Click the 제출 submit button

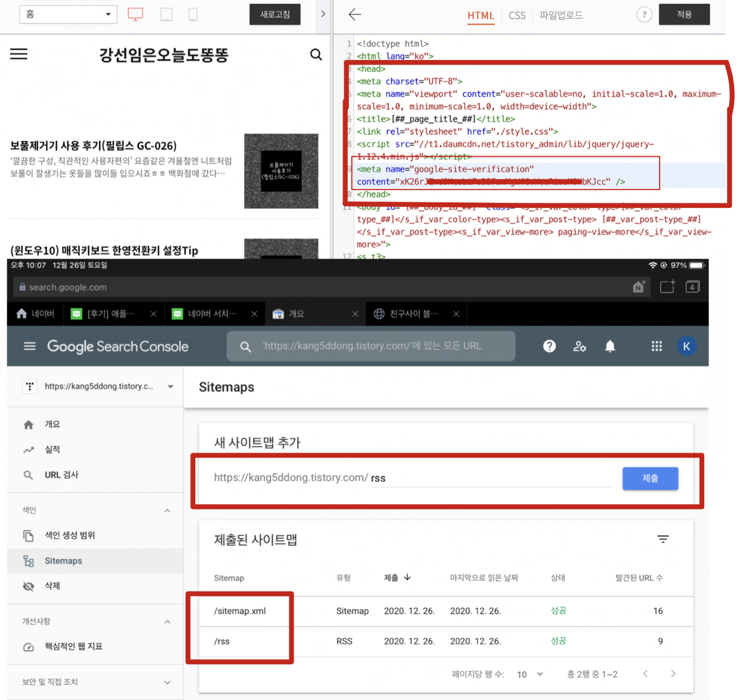[650, 479]
